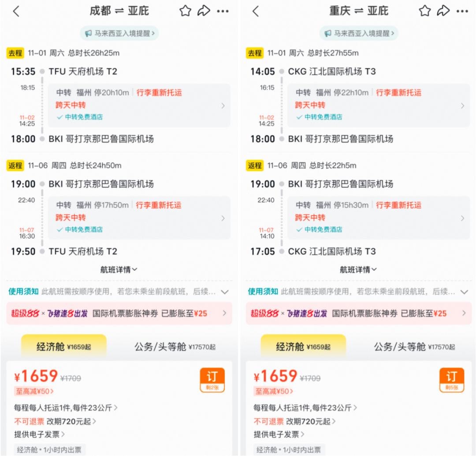Open the more options menu on Chongqing page
This screenshot has height=456, width=476.
pos(463,11)
